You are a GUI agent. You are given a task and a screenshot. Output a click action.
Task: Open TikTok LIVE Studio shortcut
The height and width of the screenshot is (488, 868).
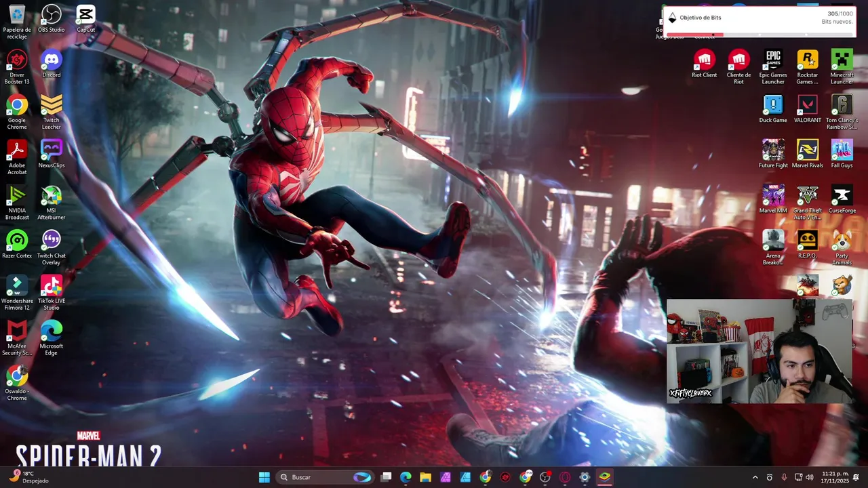52,293
